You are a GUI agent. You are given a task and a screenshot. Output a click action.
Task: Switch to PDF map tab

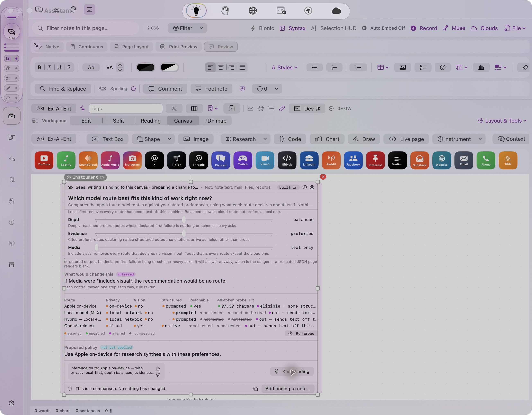tap(215, 121)
